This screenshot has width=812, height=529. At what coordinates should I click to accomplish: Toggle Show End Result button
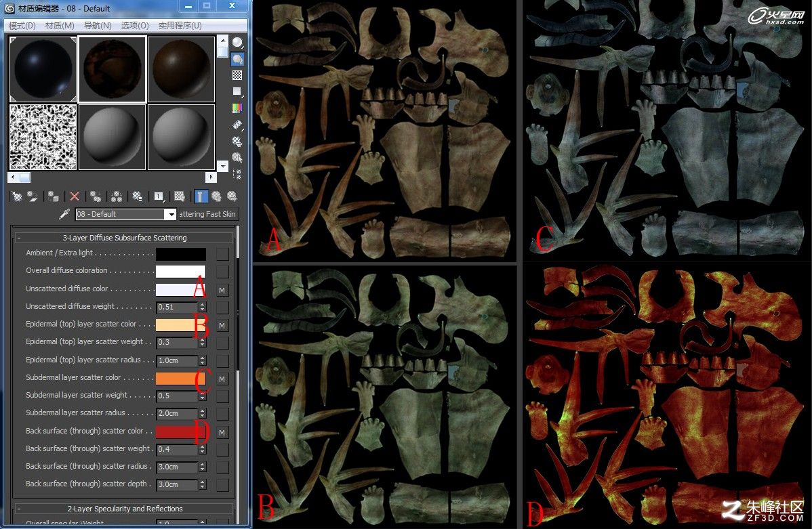coord(201,196)
